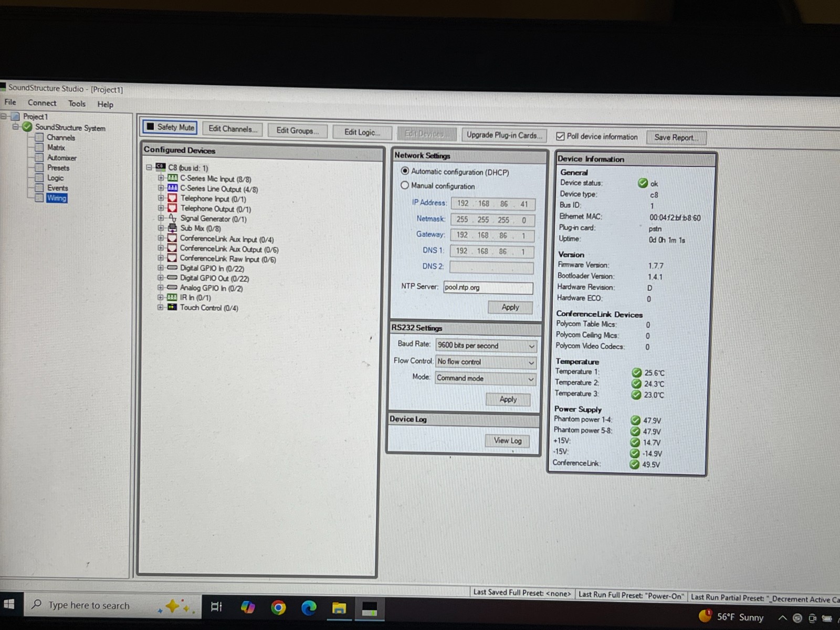Viewport: 840px width, 630px height.
Task: Click the Touch Control icon
Action: (x=172, y=307)
